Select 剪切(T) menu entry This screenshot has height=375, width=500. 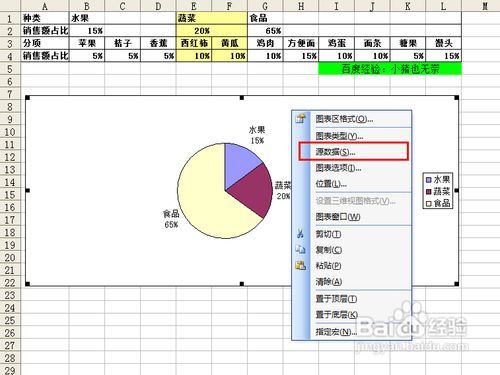328,234
